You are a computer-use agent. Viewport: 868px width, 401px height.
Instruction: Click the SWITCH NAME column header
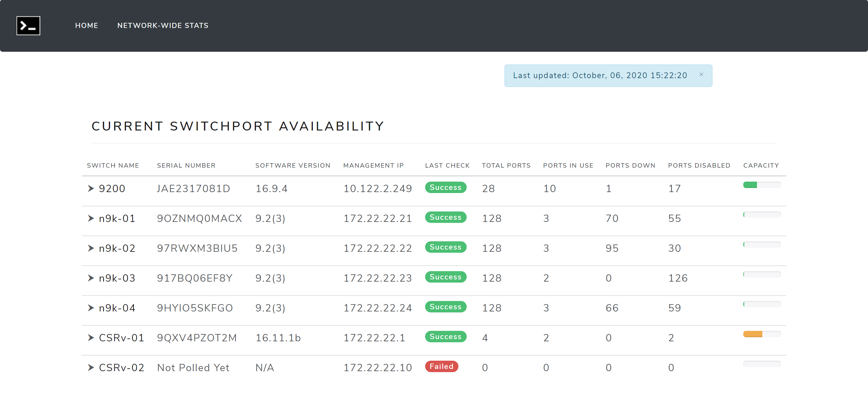coord(113,165)
